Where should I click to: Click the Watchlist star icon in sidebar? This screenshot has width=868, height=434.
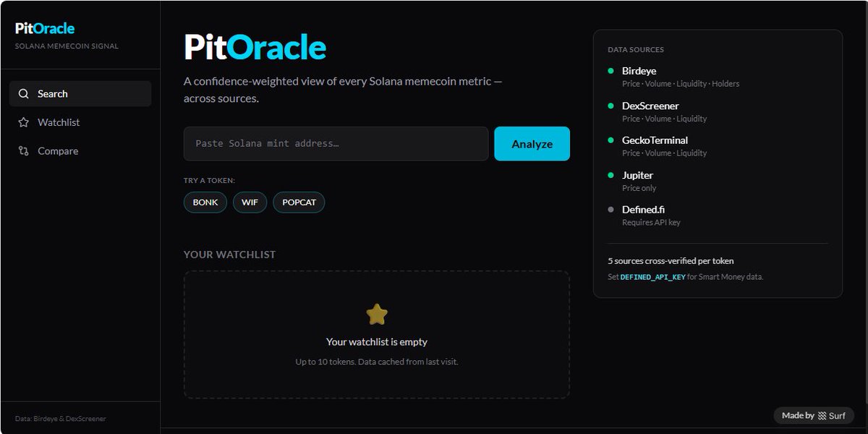click(x=24, y=123)
